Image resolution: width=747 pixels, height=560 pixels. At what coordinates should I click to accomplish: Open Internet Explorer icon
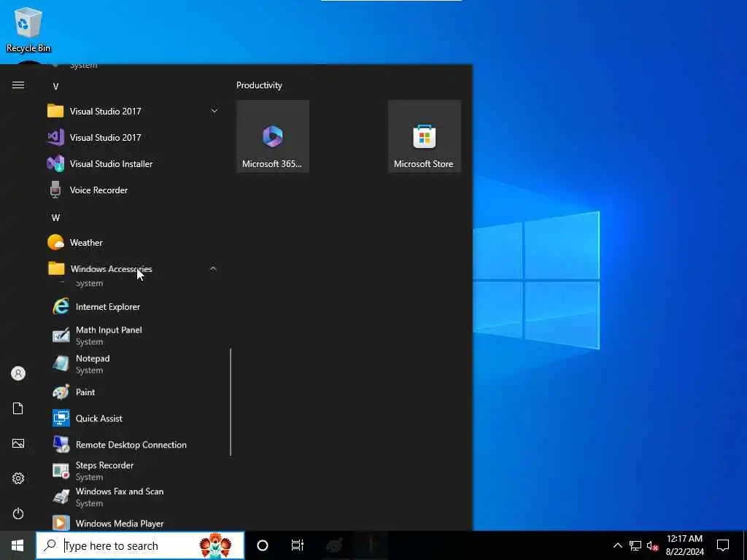tap(61, 306)
